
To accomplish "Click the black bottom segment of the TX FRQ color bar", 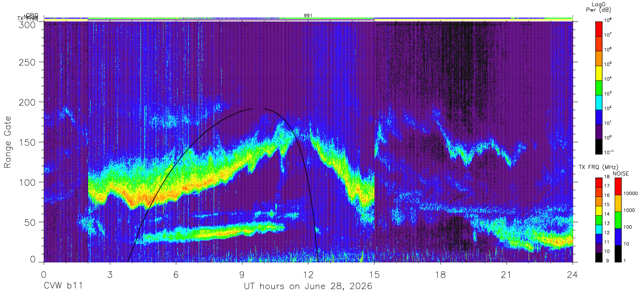I will (599, 256).
